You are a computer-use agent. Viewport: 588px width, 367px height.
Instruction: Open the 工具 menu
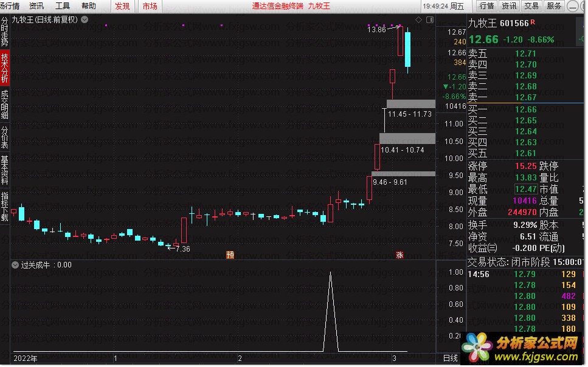click(63, 6)
